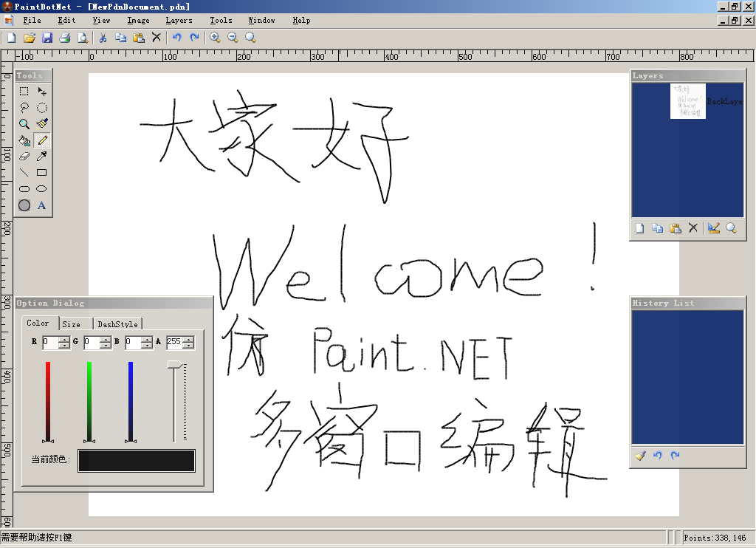Select the Rectangle Select tool
756x548 pixels.
[24, 91]
